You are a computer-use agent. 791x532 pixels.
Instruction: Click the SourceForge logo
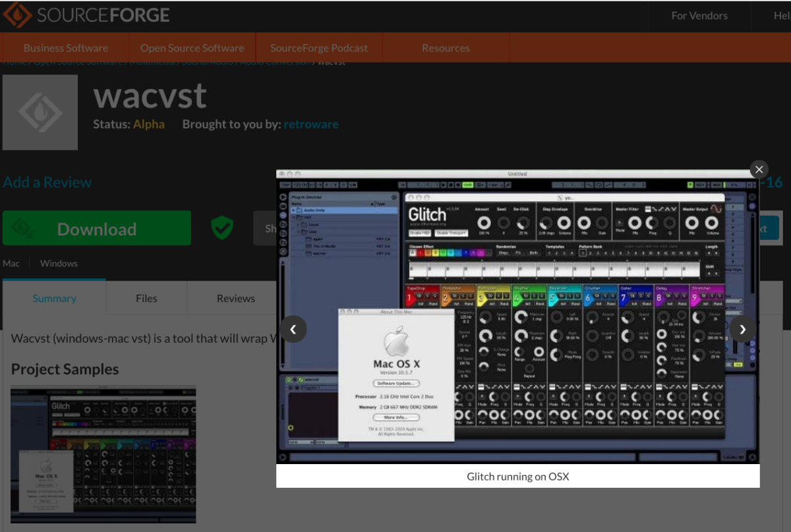86,15
